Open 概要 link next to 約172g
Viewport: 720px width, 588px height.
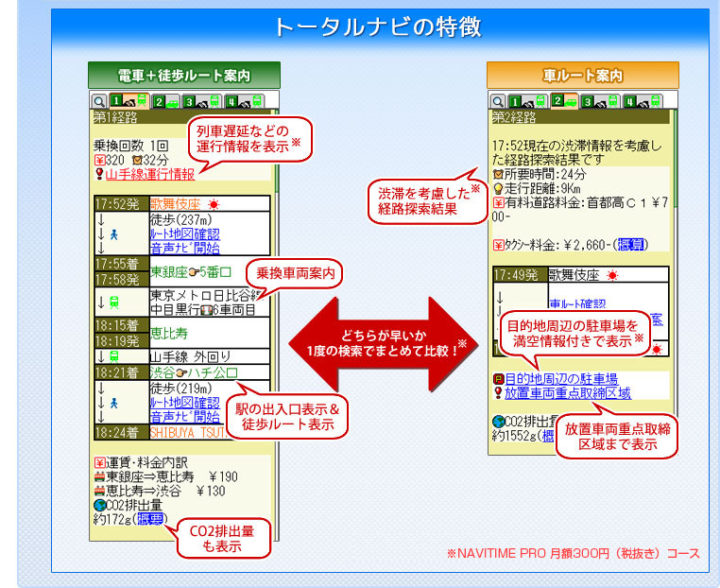[150, 519]
